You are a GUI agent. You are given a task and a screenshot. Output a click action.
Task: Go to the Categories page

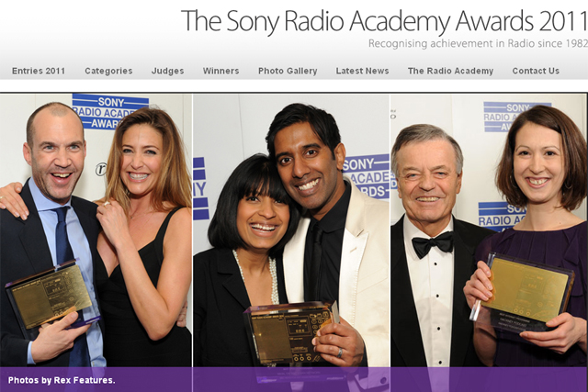tap(108, 71)
